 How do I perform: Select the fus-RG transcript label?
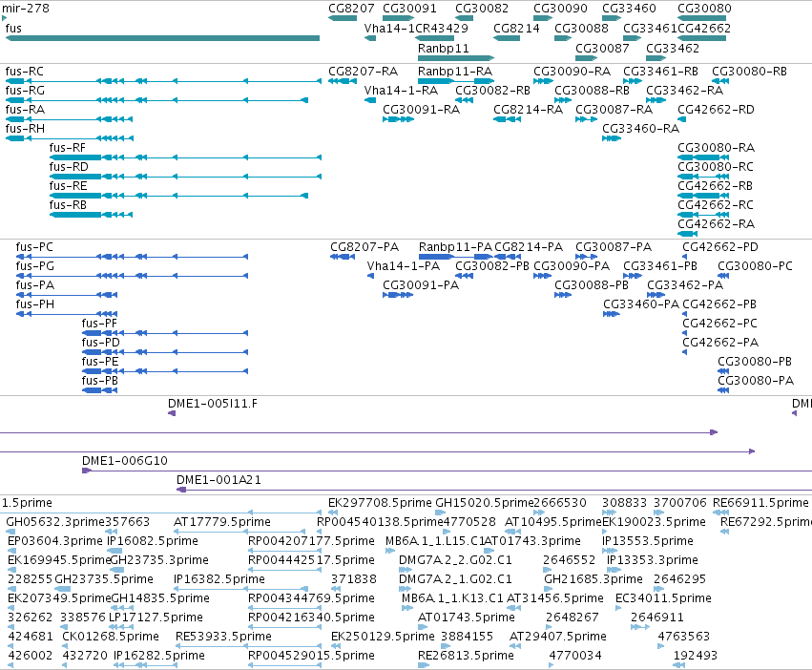(25, 90)
